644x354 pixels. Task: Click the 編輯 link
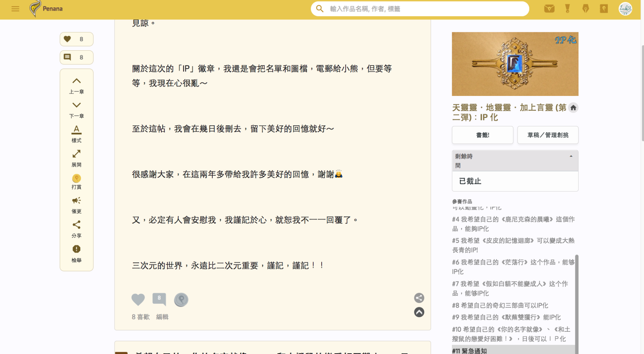[x=162, y=317]
